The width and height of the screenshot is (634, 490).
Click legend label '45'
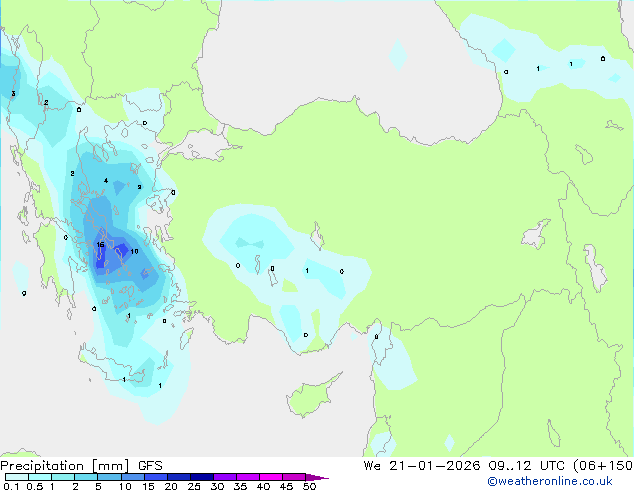286,486
